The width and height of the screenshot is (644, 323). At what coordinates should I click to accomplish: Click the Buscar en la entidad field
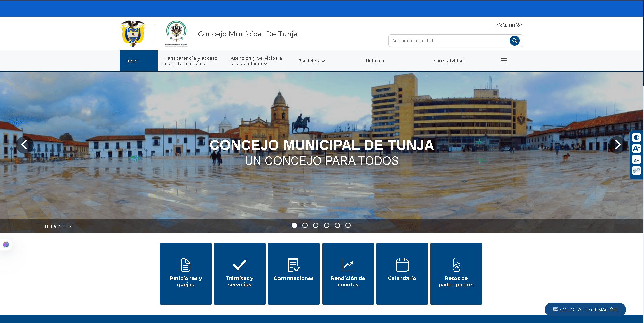448,41
